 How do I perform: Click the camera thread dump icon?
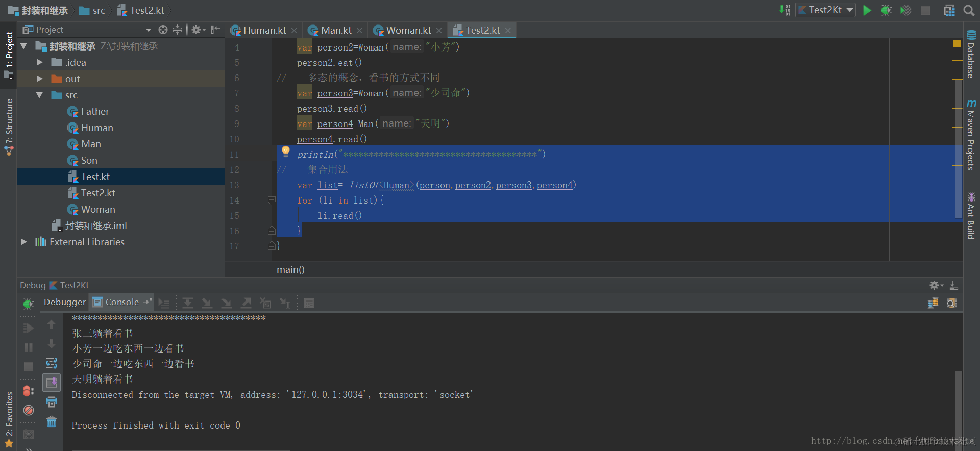pyautogui.click(x=29, y=434)
